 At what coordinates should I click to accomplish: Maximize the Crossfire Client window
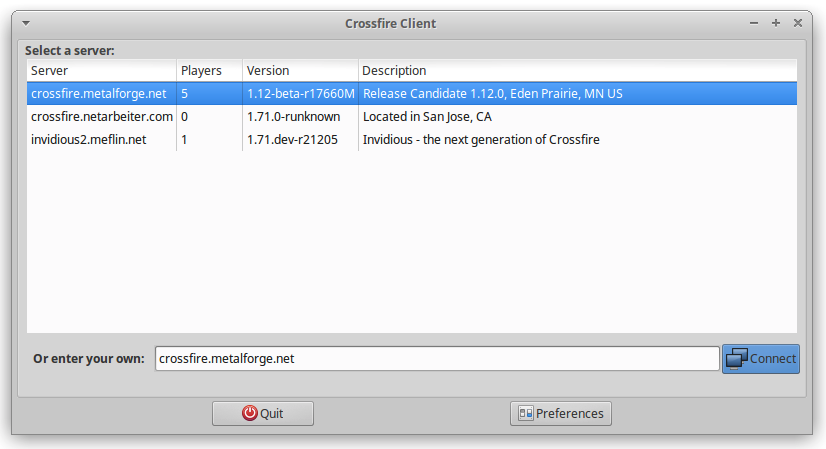point(776,23)
